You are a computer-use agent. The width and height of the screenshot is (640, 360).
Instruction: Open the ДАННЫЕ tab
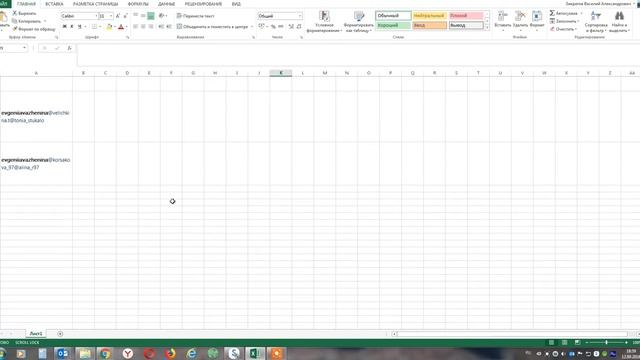click(167, 4)
